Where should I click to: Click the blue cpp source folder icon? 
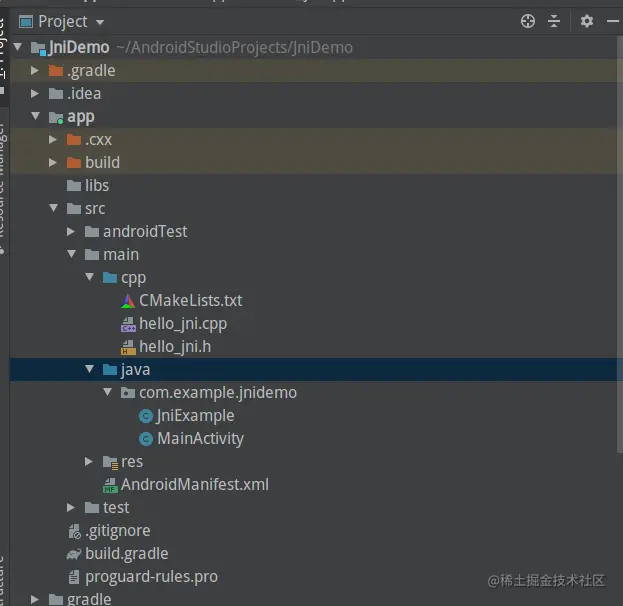point(110,277)
